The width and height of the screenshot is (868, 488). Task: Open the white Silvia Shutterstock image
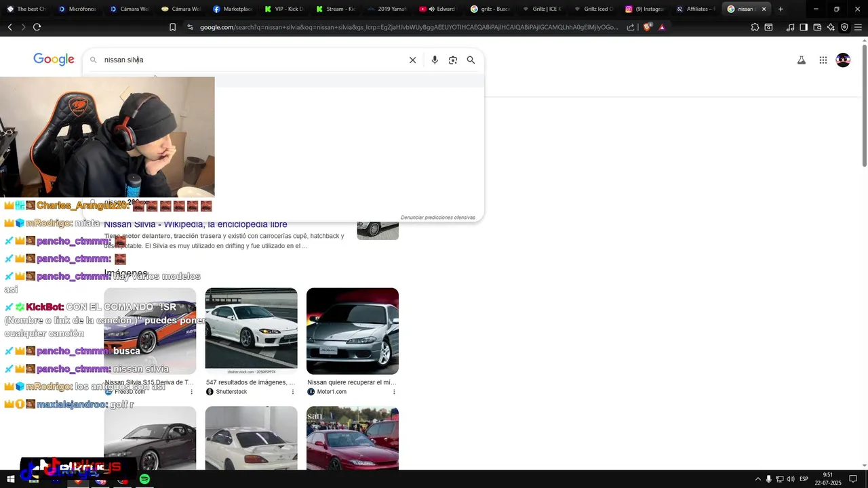[251, 331]
